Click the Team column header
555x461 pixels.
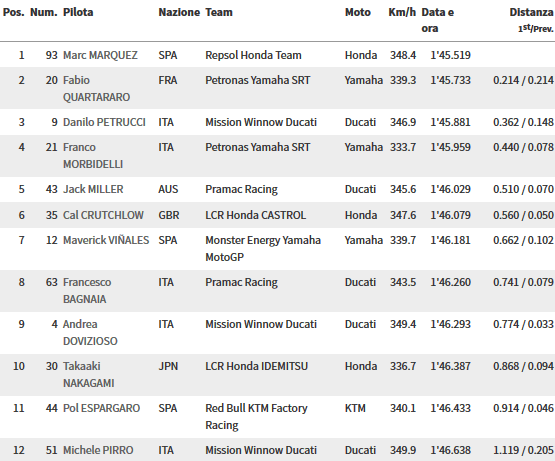click(x=219, y=12)
